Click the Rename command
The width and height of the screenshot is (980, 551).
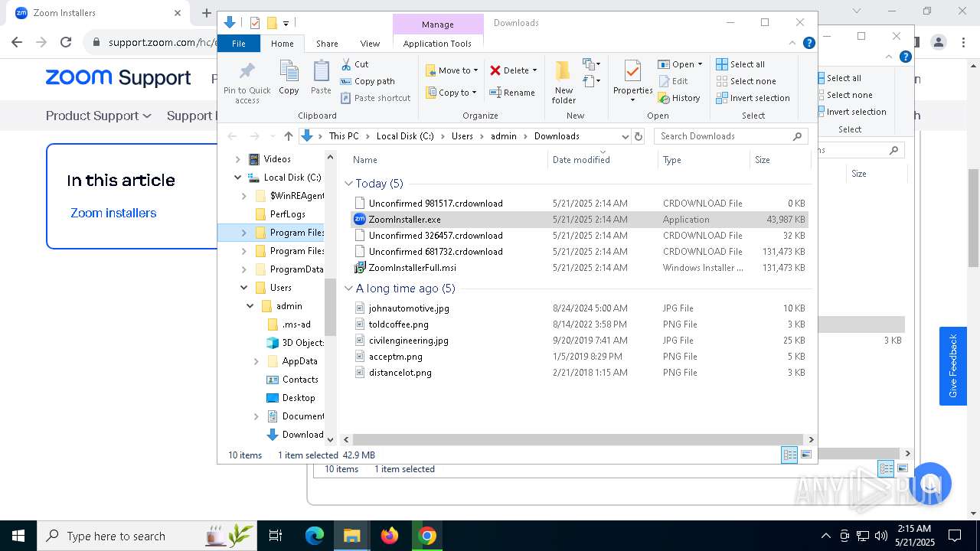512,93
